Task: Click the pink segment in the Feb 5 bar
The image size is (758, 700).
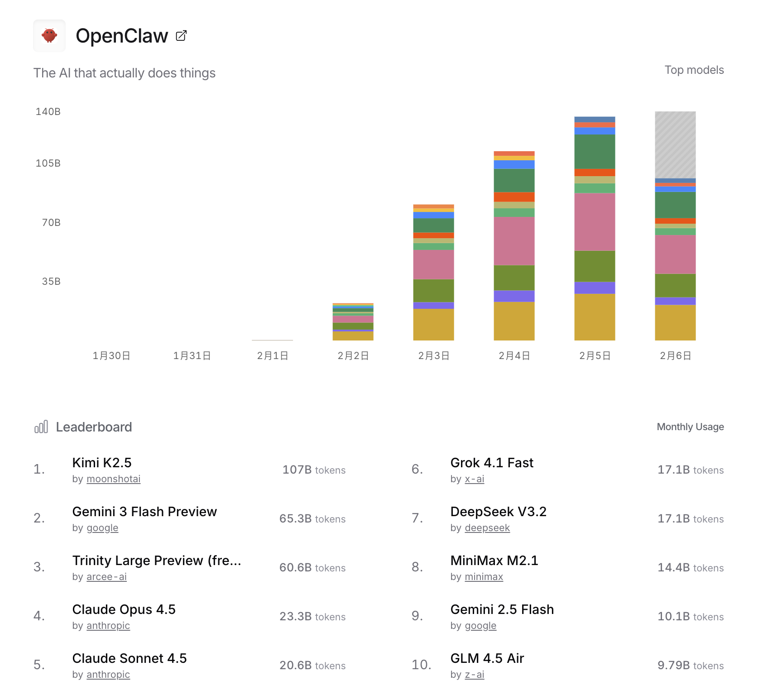Action: pyautogui.click(x=595, y=222)
